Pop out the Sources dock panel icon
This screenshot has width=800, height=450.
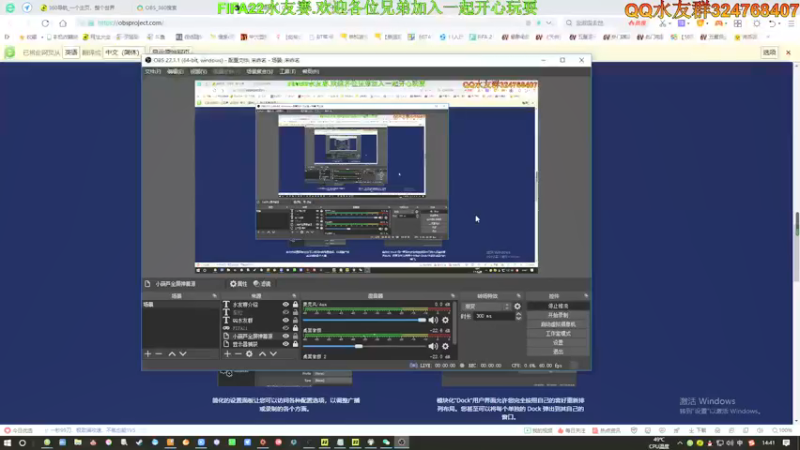click(x=294, y=296)
